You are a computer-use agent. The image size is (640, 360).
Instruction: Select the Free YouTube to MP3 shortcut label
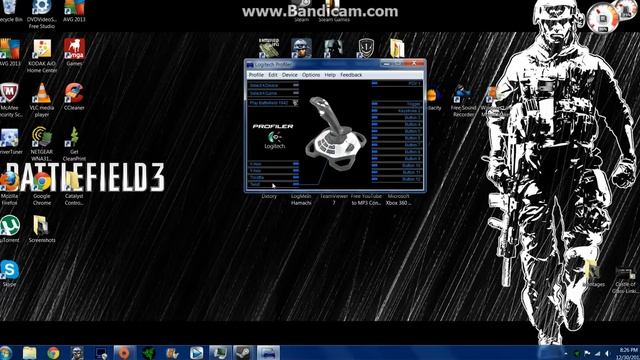[366, 199]
